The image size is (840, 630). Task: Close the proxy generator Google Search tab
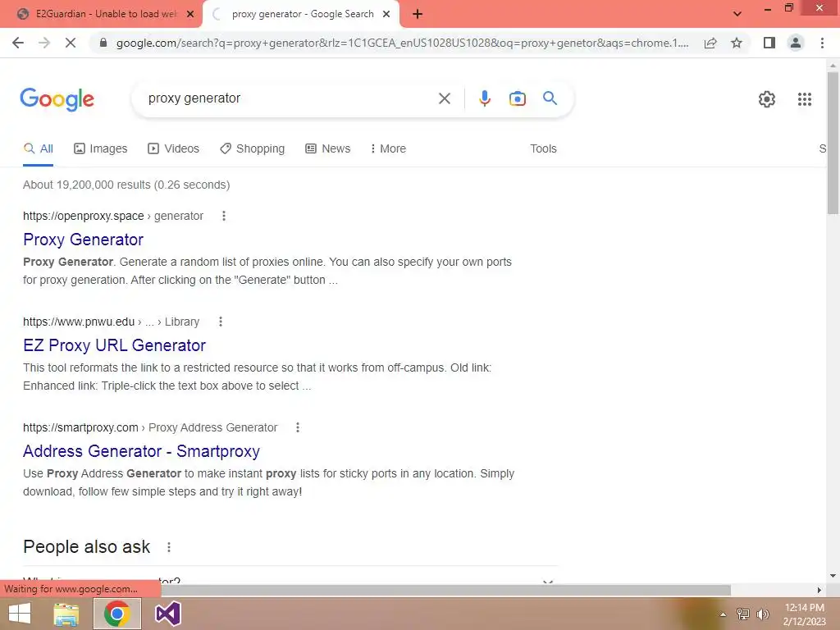[386, 14]
